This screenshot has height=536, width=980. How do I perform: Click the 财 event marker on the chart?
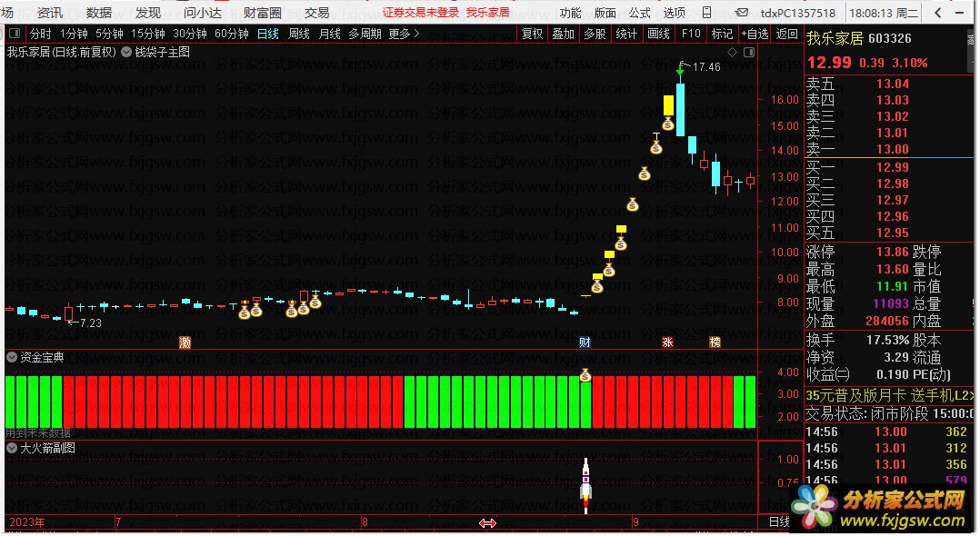(x=585, y=342)
